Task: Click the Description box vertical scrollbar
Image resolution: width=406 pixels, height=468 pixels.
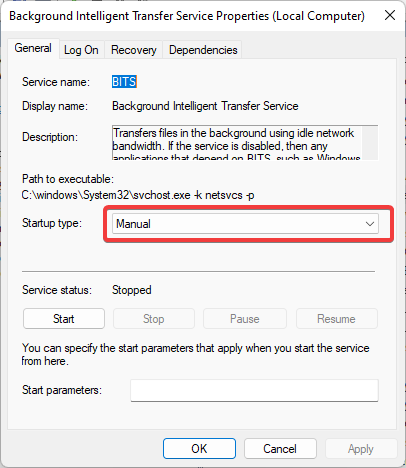Action: (x=370, y=143)
